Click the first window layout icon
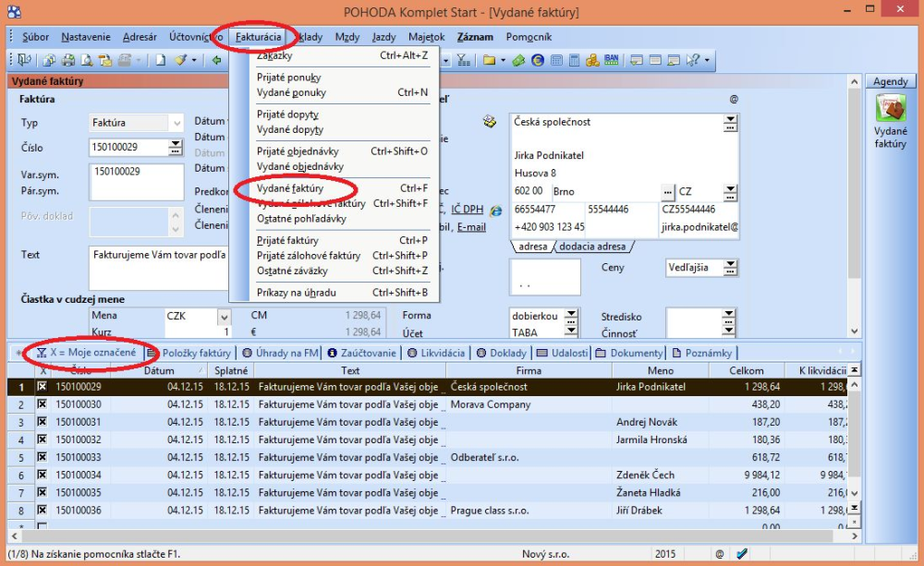Viewport: 924px width, 566px height. coord(637,60)
